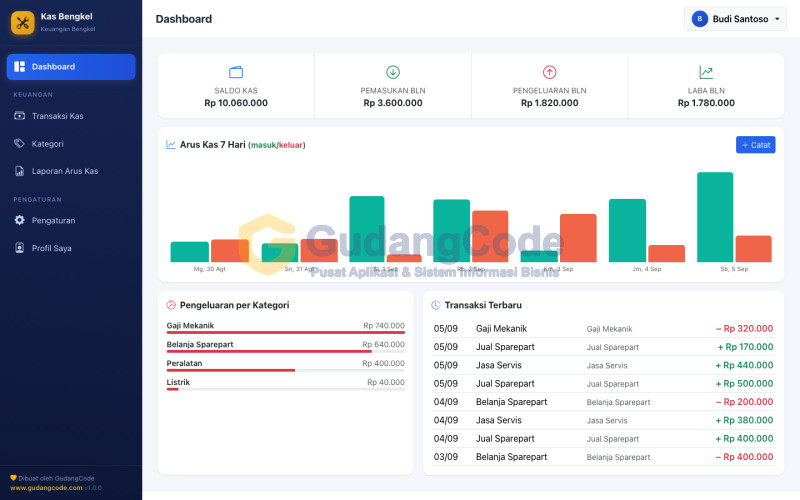Image resolution: width=800 pixels, height=500 pixels.
Task: Click the tall green bar for Sb, 5 Sep
Action: pos(715,217)
